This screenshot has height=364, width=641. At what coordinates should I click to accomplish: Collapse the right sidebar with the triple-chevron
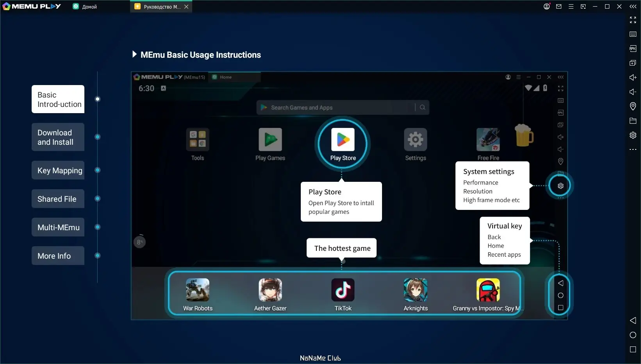click(x=633, y=7)
